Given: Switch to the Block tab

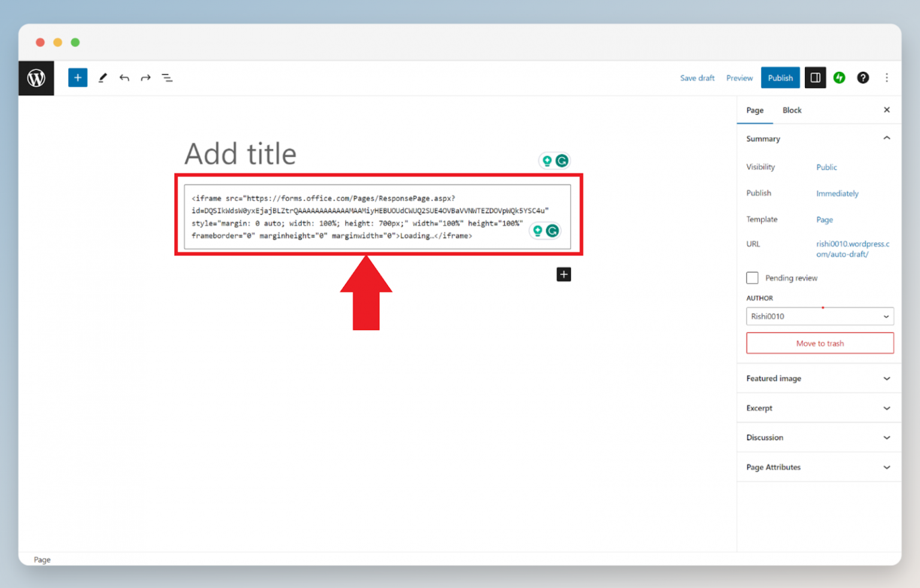Looking at the screenshot, I should [792, 110].
